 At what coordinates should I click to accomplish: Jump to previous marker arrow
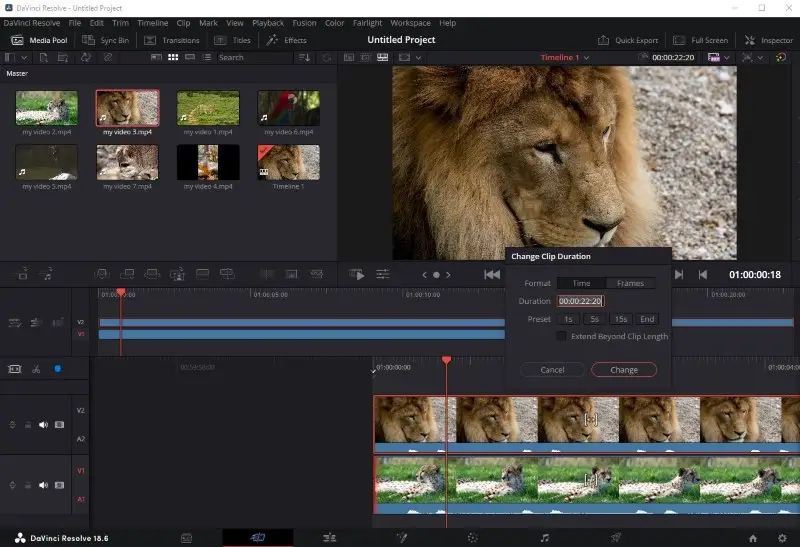coord(424,275)
